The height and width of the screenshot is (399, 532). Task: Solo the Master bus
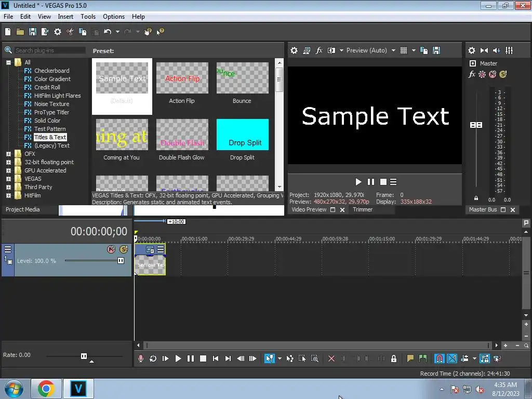503,74
